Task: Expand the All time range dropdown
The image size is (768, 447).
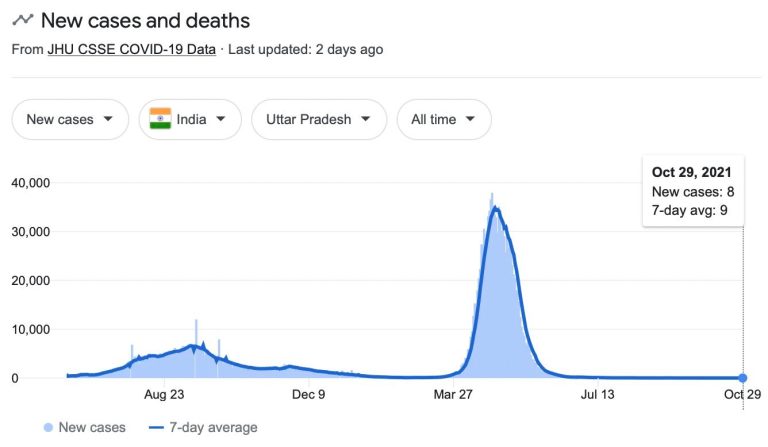Action: click(444, 119)
